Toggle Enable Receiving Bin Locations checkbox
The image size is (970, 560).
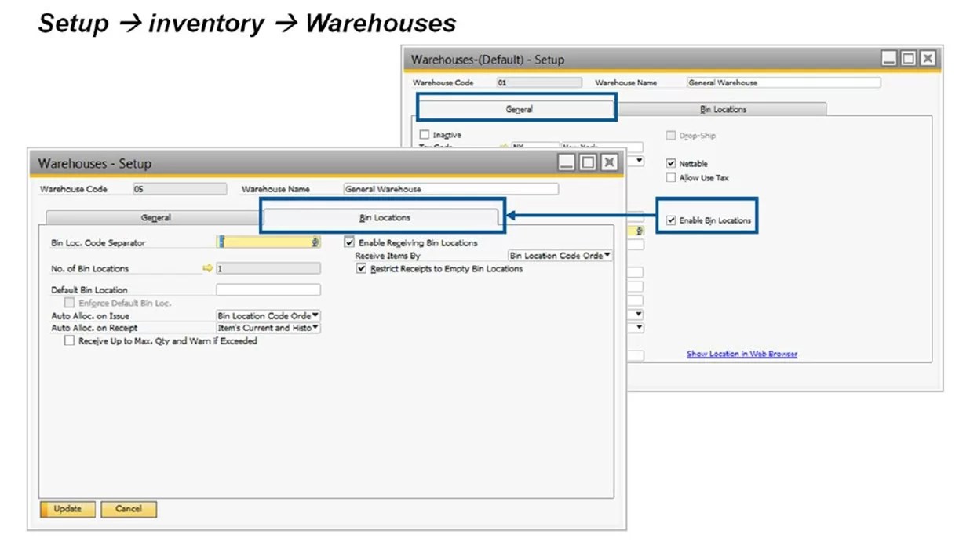350,243
